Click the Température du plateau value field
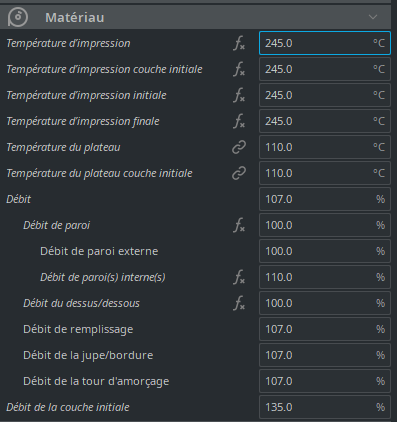The height and width of the screenshot is (422, 397). point(325,147)
